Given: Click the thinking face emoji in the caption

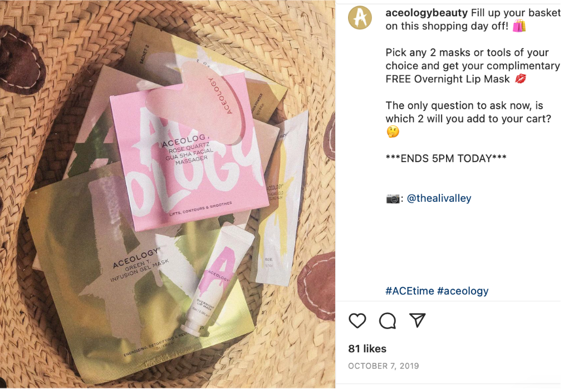Looking at the screenshot, I should [x=393, y=132].
